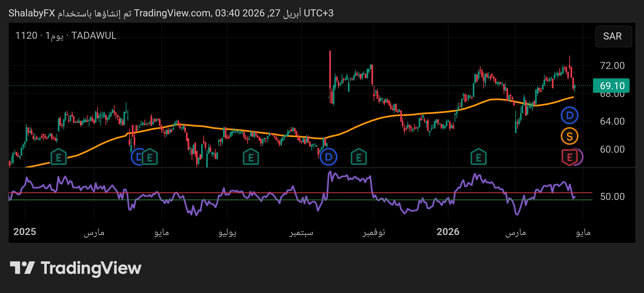Click the 72.00 price scale label
Screen dimensions: 644x293
(612, 65)
